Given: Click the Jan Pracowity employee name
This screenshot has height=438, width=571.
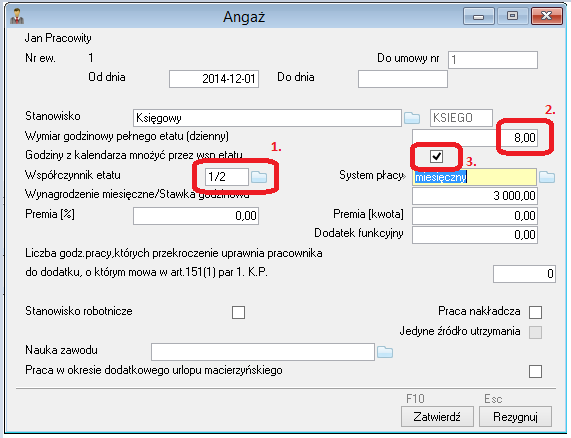Looking at the screenshot, I should [x=58, y=38].
